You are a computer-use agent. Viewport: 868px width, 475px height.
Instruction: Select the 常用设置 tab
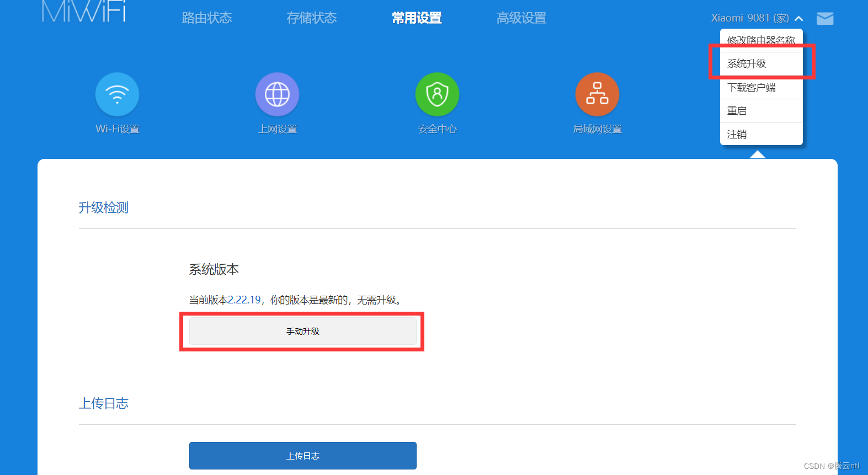tap(417, 18)
